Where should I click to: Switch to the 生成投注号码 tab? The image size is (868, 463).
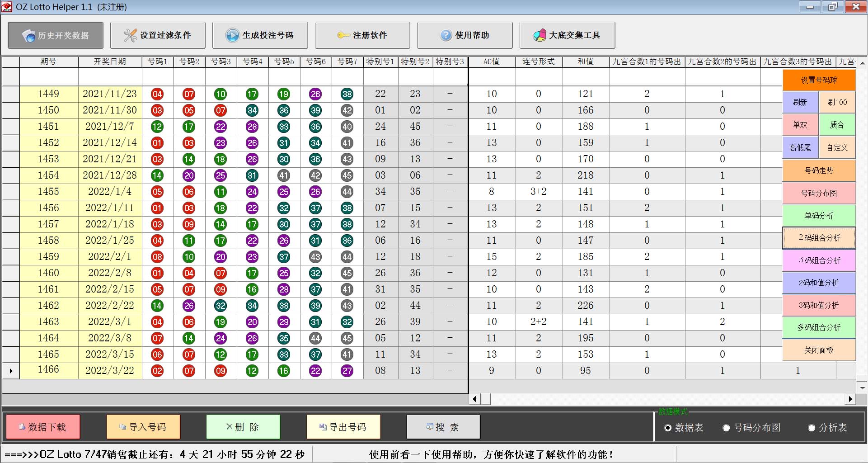coord(260,35)
